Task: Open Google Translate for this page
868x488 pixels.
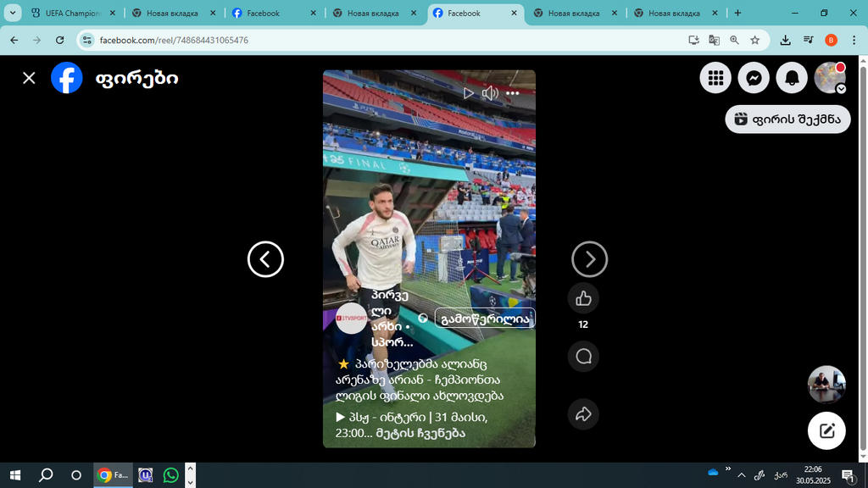Action: click(715, 39)
